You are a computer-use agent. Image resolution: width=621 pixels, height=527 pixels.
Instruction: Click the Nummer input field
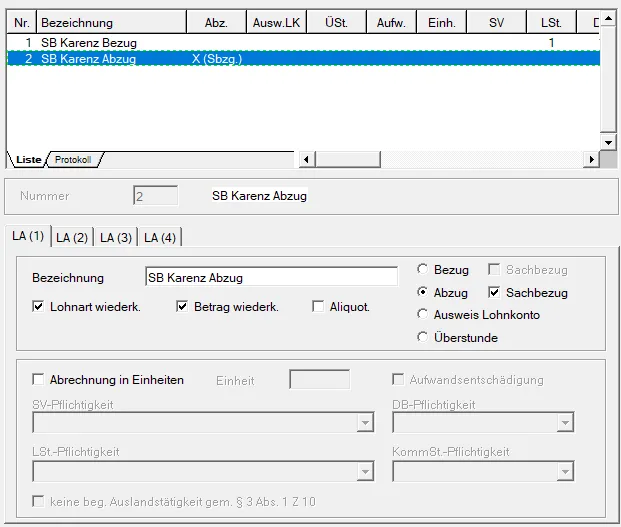155,196
